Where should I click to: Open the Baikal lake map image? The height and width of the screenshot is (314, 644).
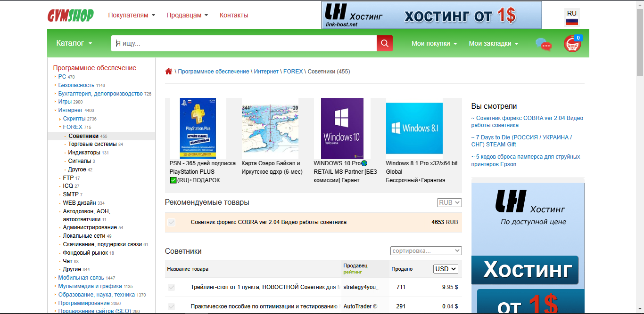pos(270,129)
